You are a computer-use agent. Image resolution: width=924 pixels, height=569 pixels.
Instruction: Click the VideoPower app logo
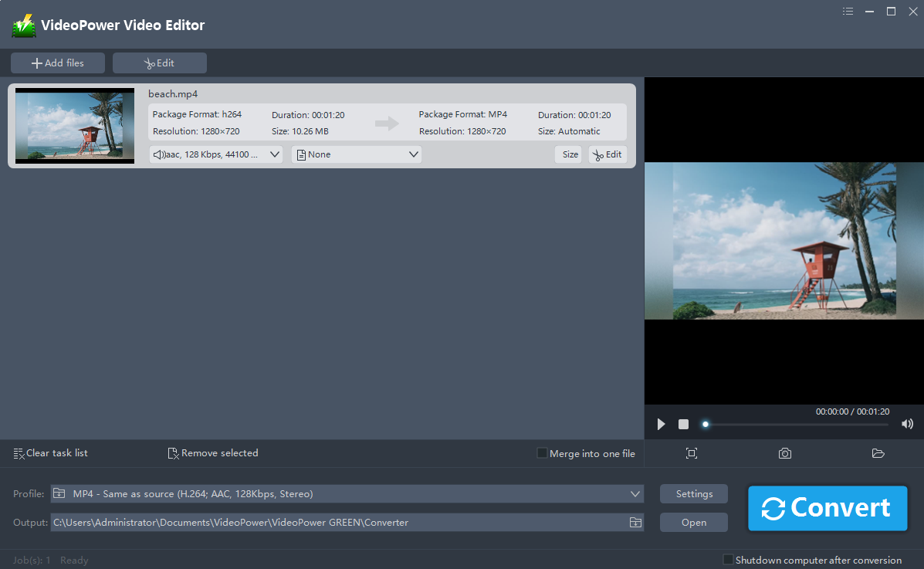(24, 26)
